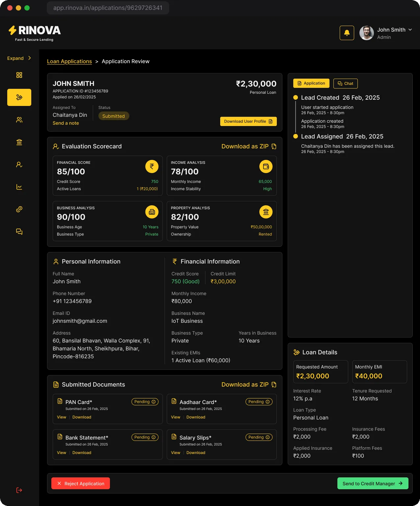Click the Income Analysis wallet icon
The height and width of the screenshot is (506, 420).
(266, 166)
